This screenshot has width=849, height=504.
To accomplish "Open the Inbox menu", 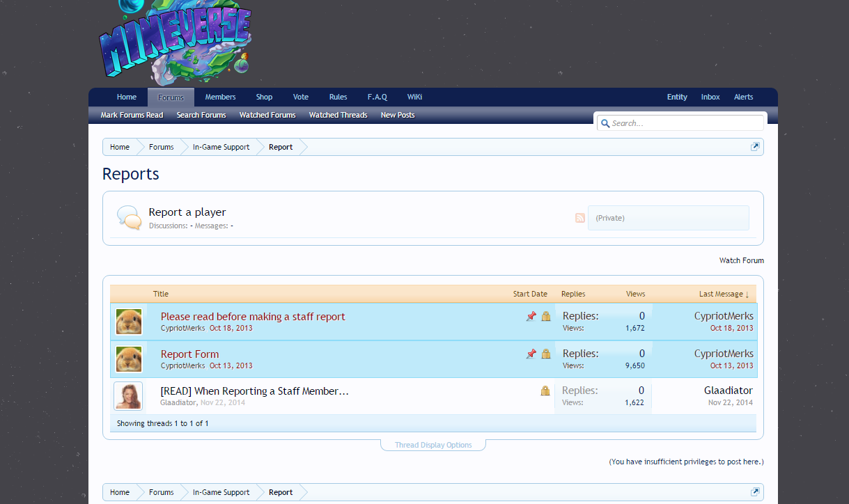I will tap(710, 97).
